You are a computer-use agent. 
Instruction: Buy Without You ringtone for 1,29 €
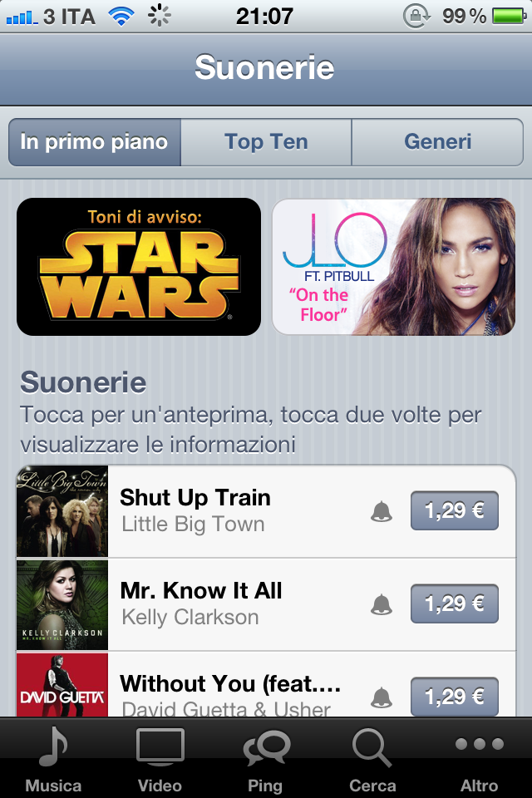tap(454, 697)
